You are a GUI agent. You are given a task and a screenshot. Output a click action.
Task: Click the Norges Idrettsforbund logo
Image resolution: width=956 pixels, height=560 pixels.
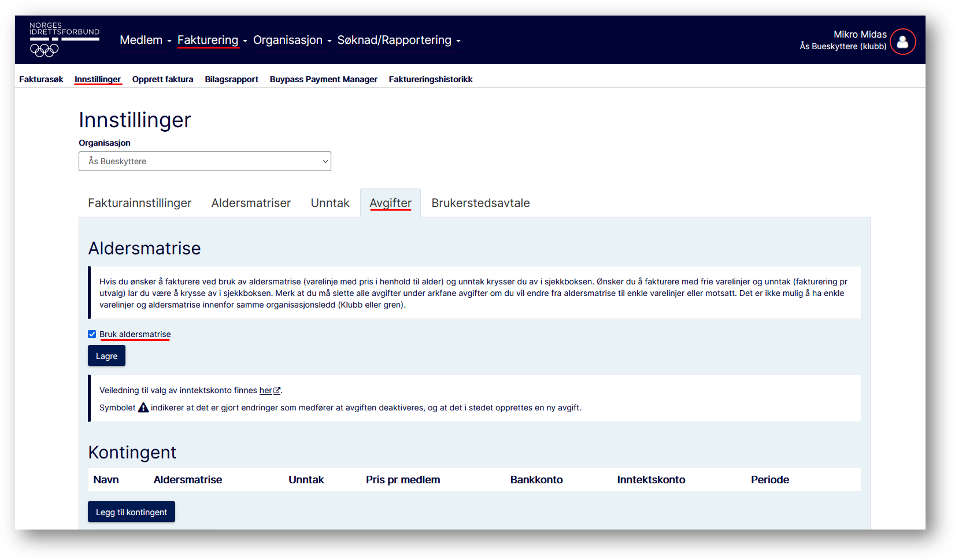(x=64, y=39)
